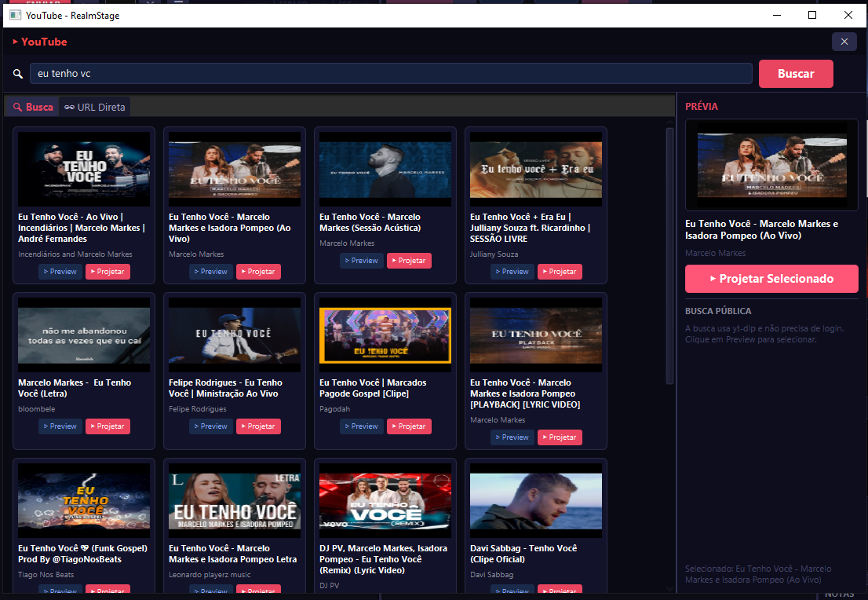
Task: Preview the bloombele (Letra) video
Action: 60,426
